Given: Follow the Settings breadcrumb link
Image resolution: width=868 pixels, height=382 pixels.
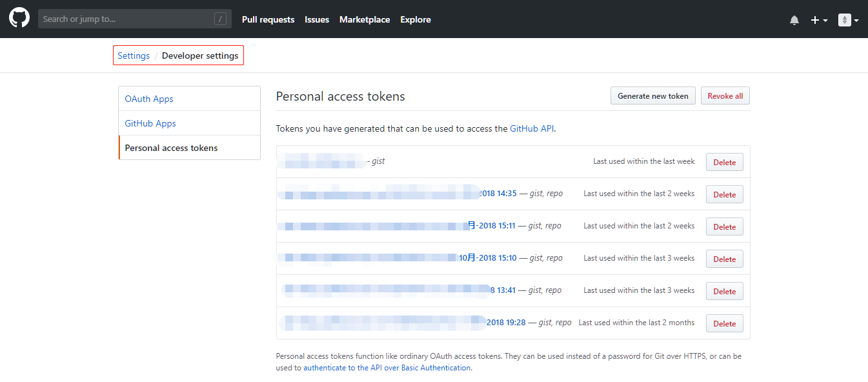Looking at the screenshot, I should click(x=134, y=55).
